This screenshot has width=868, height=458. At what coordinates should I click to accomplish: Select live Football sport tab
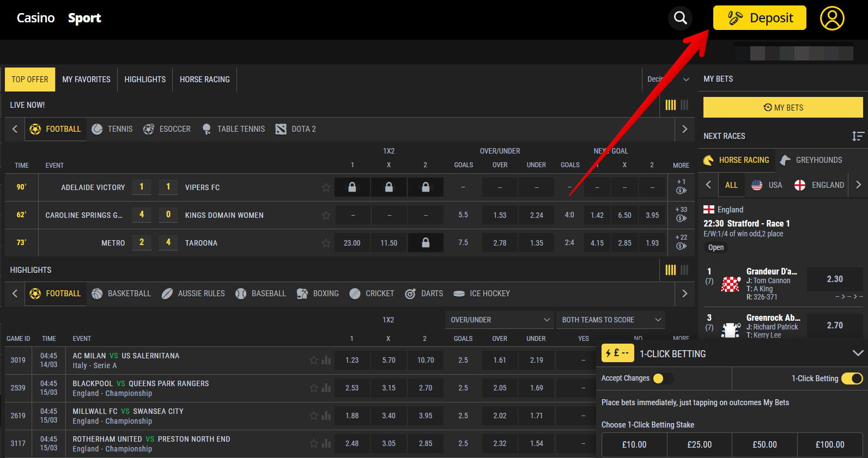coord(55,129)
